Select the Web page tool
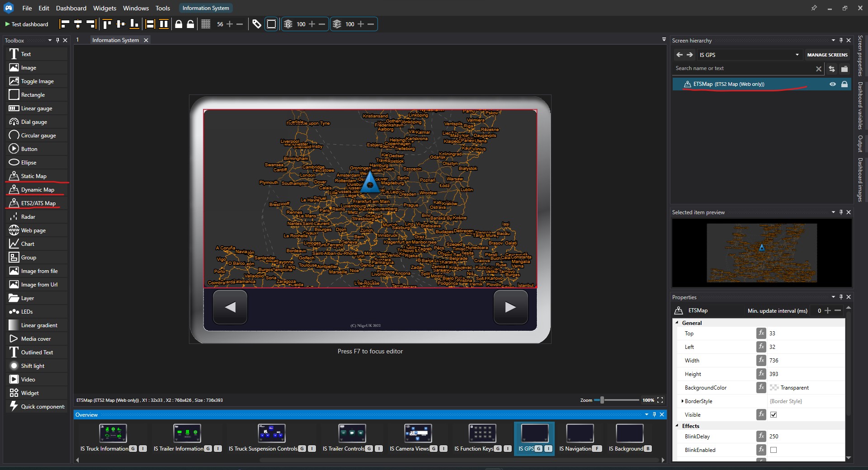The image size is (868, 470). point(37,230)
